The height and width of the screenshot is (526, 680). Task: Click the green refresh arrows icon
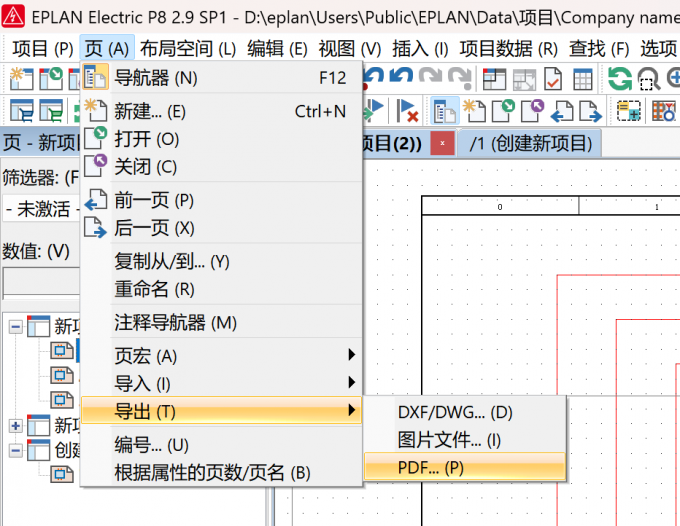(620, 79)
